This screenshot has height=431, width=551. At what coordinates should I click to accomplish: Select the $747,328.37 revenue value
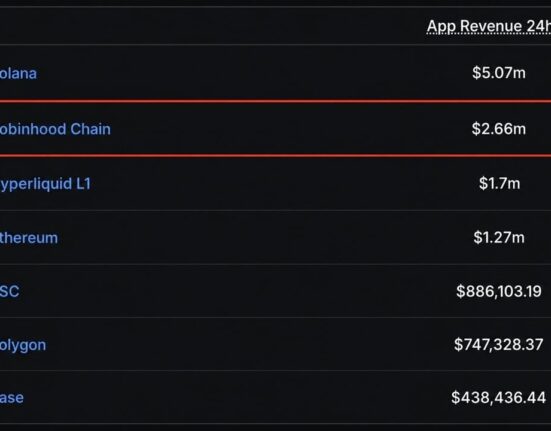click(x=499, y=344)
